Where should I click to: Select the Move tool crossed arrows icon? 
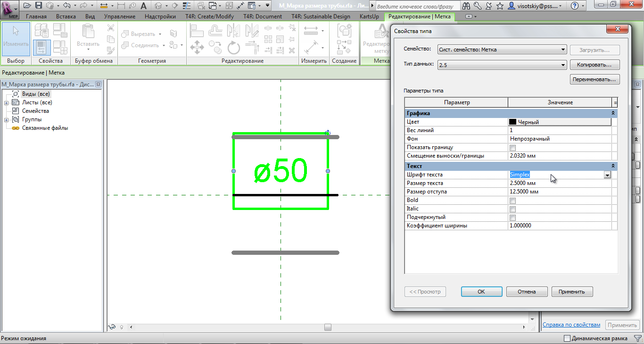tap(197, 47)
